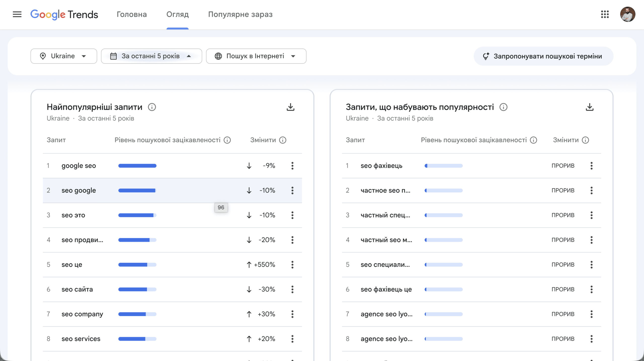Download Запити, що набувають популярності data
The height and width of the screenshot is (361, 644).
pos(590,107)
